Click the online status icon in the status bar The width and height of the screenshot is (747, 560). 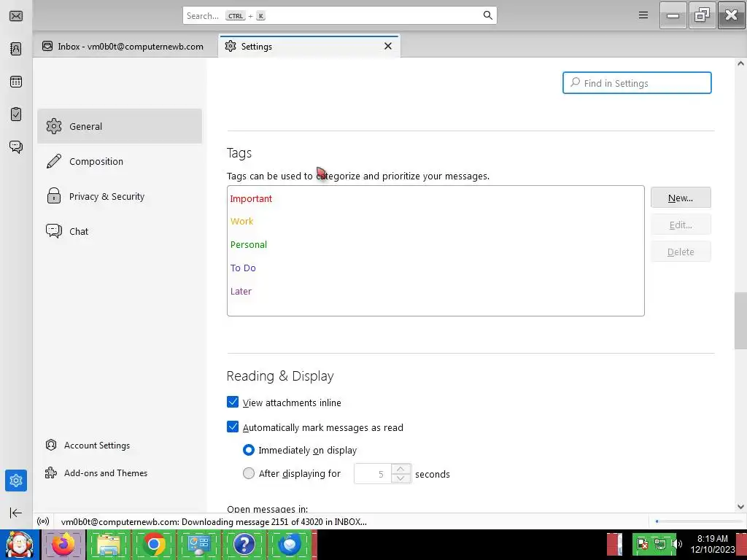click(x=43, y=521)
